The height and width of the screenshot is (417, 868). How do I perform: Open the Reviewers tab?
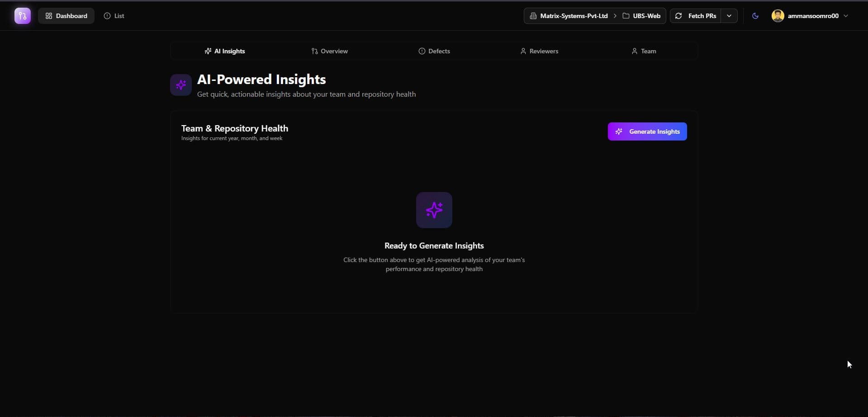point(539,51)
